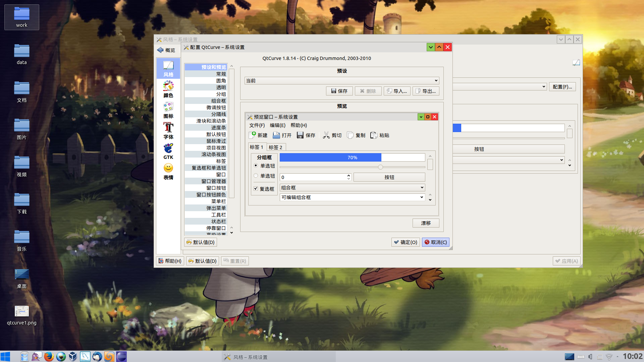
Task: Click 确定(O) to confirm QtCurve config
Action: [406, 242]
